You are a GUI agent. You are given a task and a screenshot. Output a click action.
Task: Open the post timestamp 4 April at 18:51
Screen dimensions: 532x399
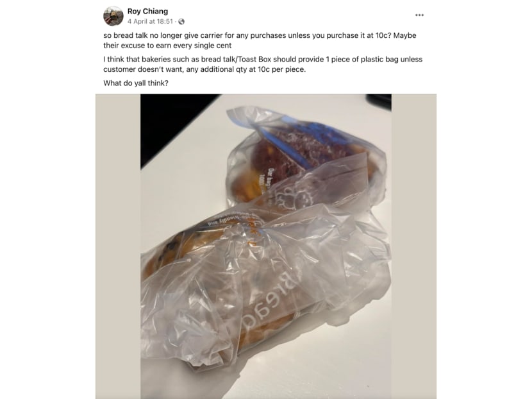click(x=150, y=21)
